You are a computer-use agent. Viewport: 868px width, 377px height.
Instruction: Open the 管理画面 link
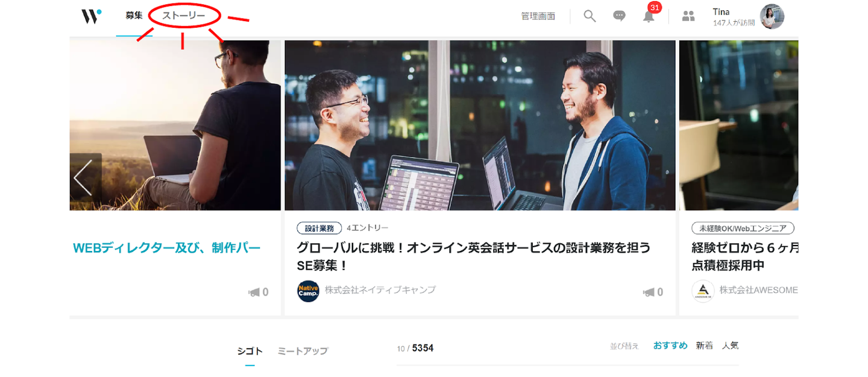point(538,16)
